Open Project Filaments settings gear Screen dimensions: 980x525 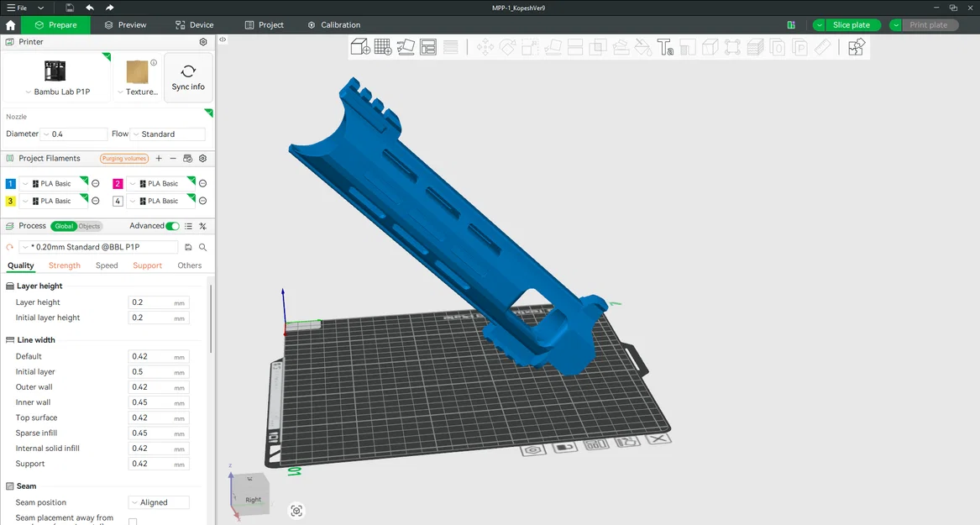(202, 158)
